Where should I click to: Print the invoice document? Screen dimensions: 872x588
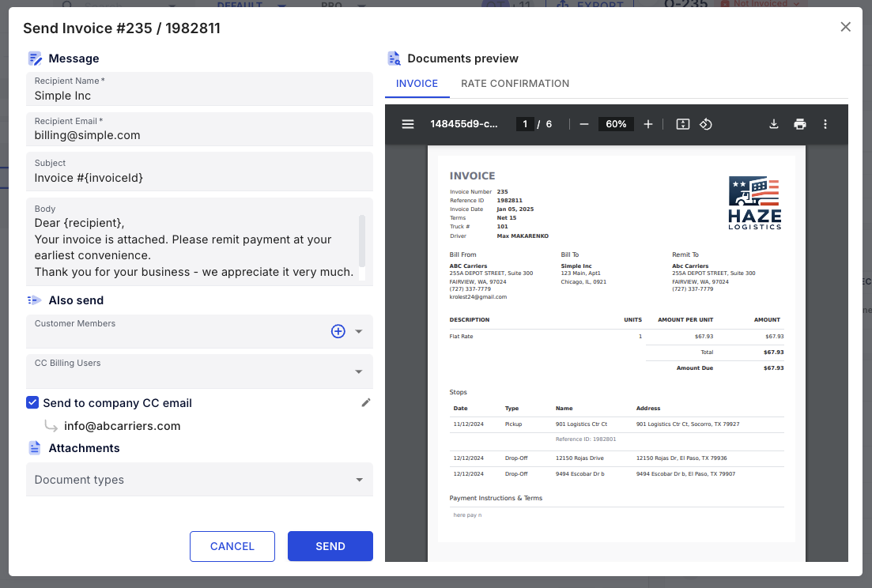pos(800,124)
